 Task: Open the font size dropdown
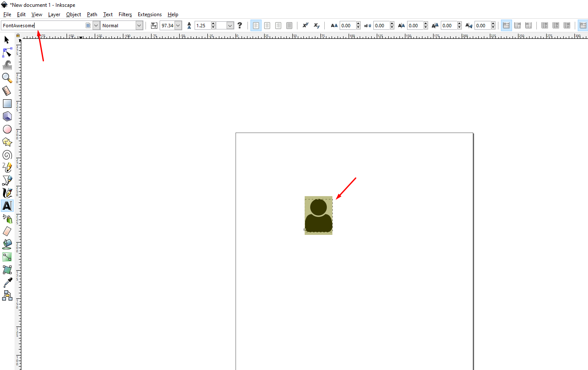click(178, 26)
